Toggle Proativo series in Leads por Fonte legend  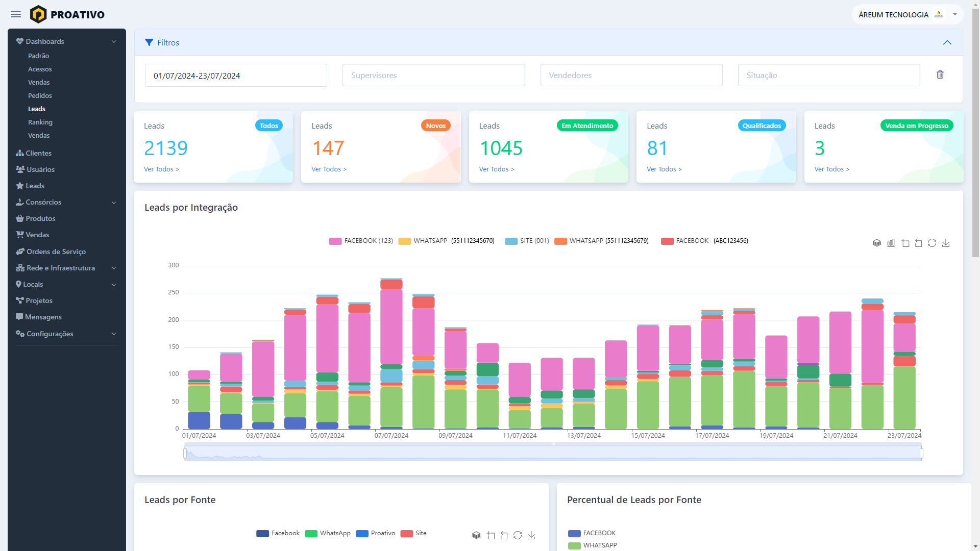(376, 533)
